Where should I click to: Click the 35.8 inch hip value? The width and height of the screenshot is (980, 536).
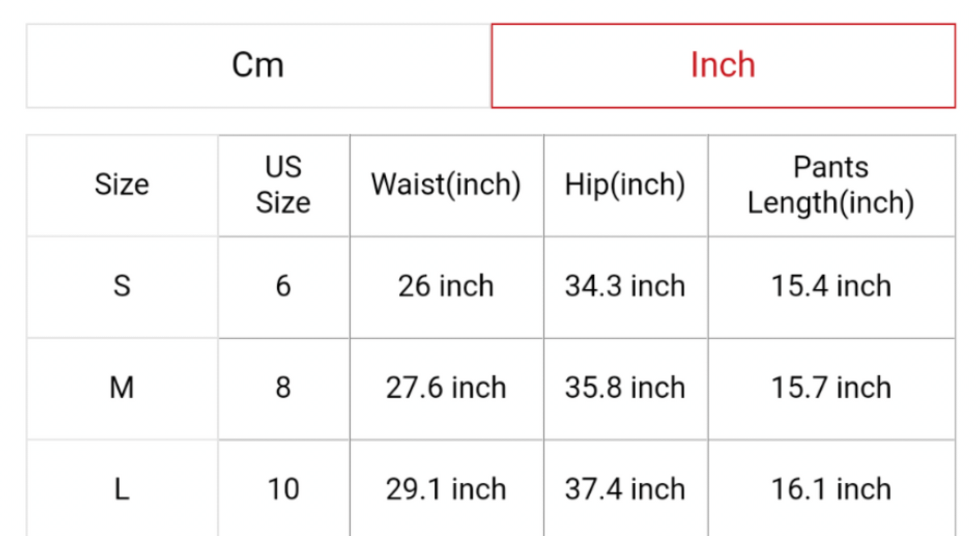coord(625,387)
